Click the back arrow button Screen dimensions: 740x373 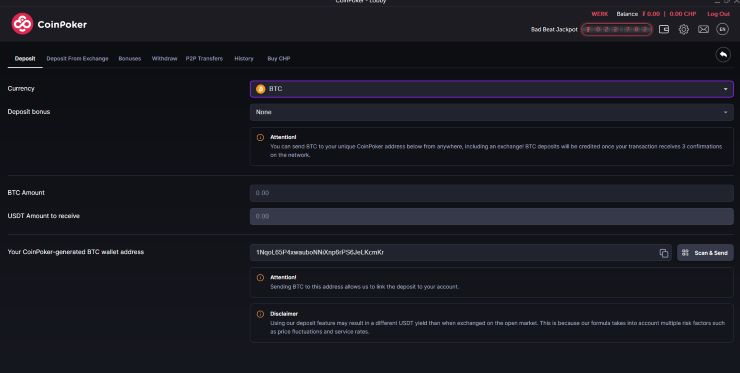(x=723, y=55)
